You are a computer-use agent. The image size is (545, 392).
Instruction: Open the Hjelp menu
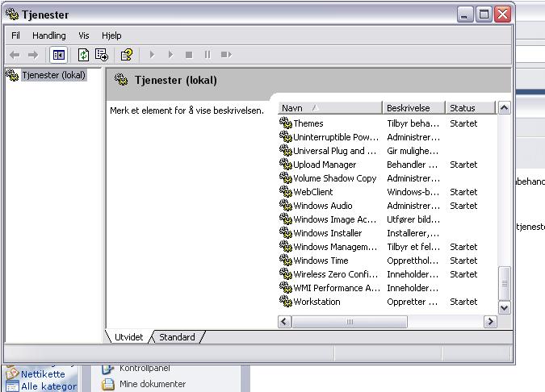point(111,35)
